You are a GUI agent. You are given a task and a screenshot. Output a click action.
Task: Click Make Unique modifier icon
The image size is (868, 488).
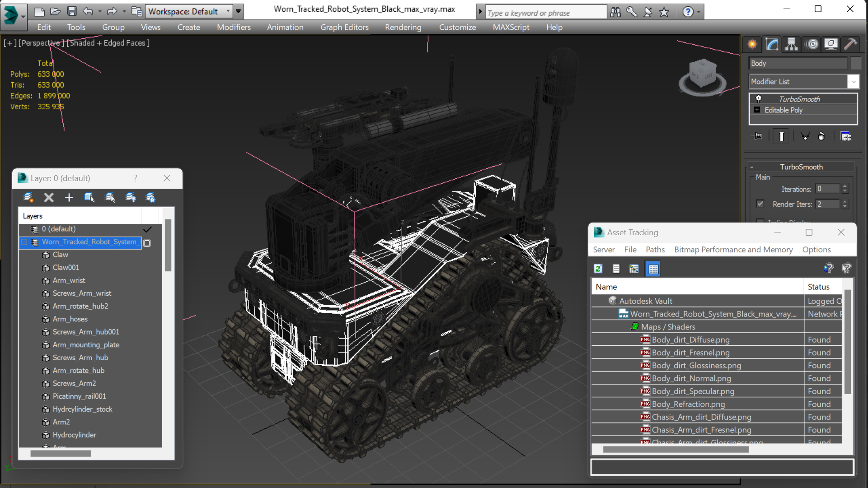coord(805,136)
